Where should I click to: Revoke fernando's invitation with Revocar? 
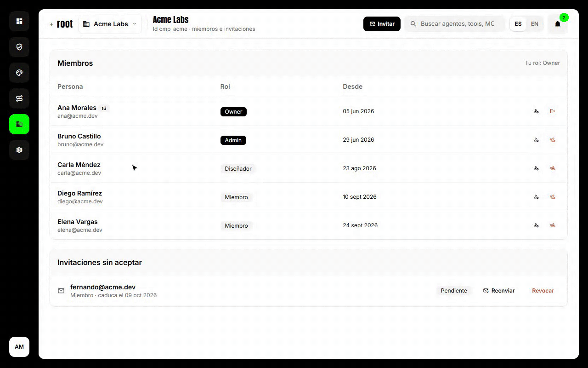(x=543, y=291)
